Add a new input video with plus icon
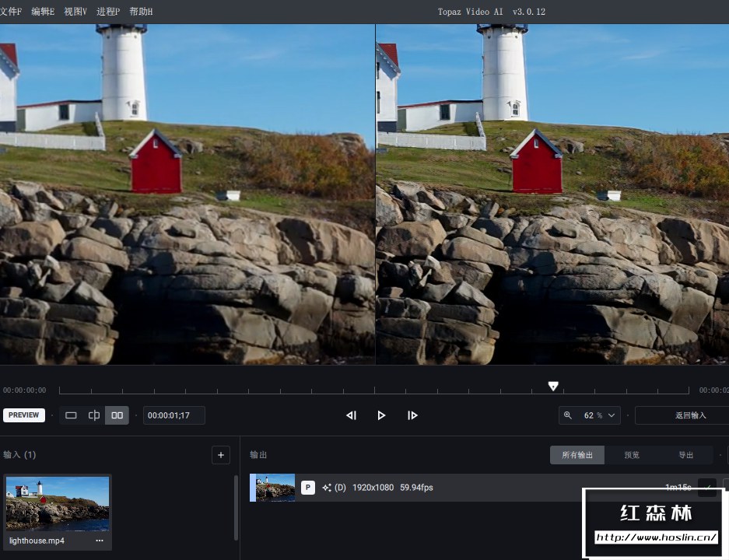729x560 pixels. tap(221, 455)
